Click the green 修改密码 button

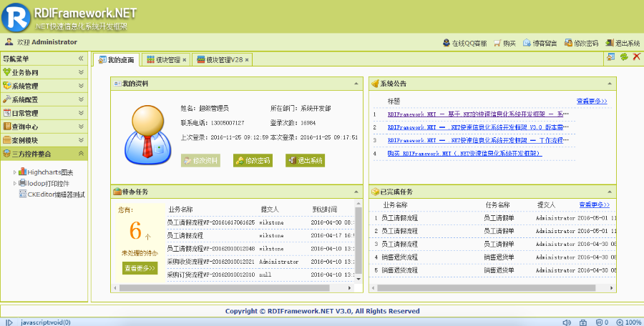[x=253, y=161]
